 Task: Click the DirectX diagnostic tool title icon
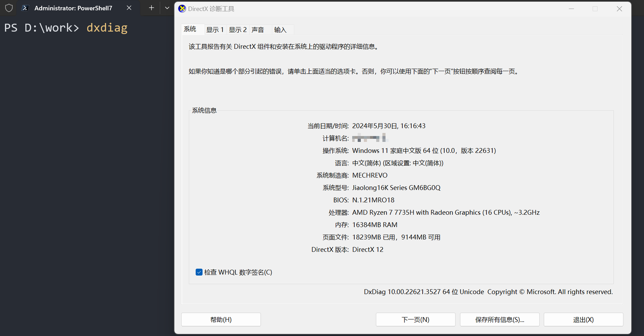(182, 9)
